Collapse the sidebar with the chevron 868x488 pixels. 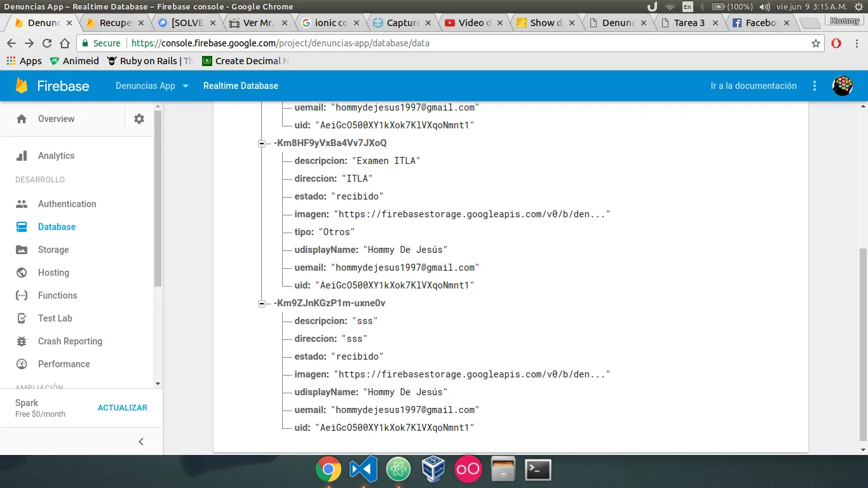click(x=141, y=442)
